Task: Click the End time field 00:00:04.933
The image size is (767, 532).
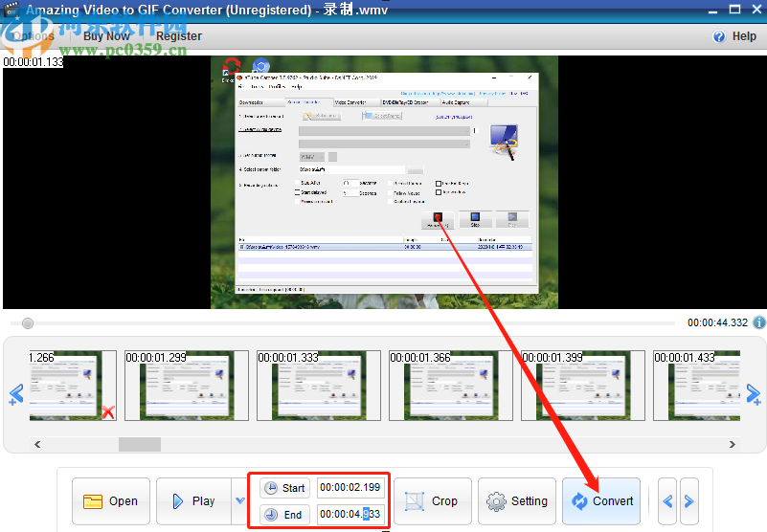Action: click(350, 514)
